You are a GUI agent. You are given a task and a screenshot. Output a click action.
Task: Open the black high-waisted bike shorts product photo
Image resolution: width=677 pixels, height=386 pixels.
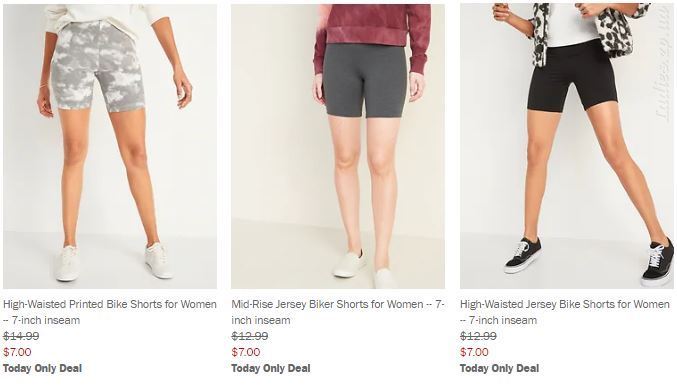pyautogui.click(x=566, y=146)
